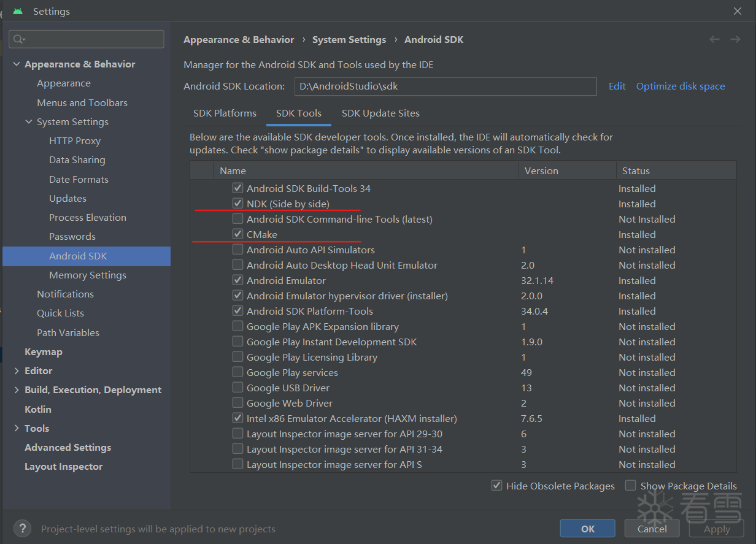Viewport: 756px width, 544px height.
Task: Check Google USB Driver checkbox
Action: 237,388
